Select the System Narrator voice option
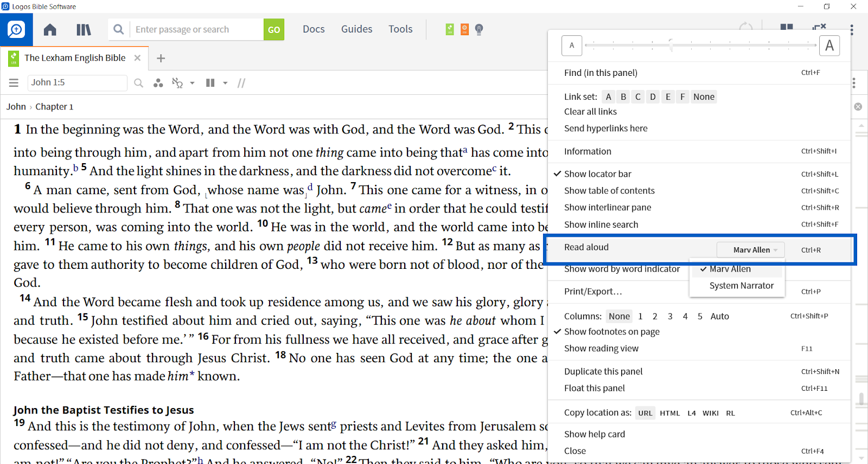This screenshot has width=868, height=464. coord(738,286)
